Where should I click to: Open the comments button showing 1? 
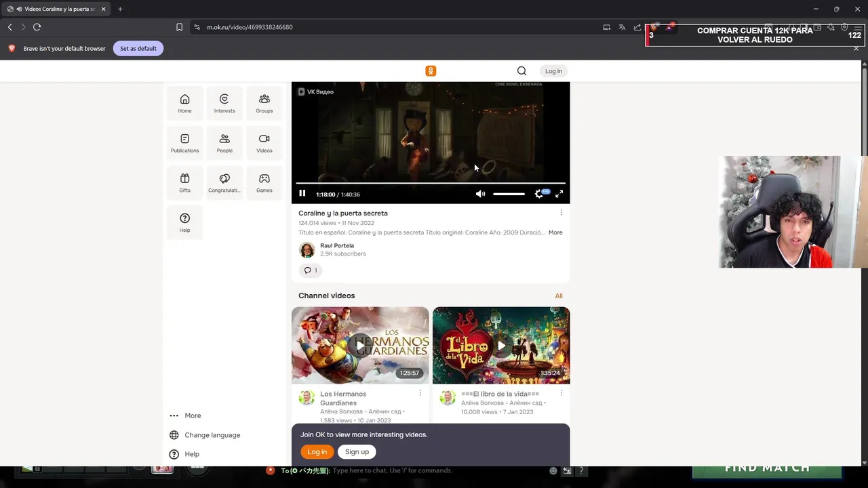coord(310,270)
